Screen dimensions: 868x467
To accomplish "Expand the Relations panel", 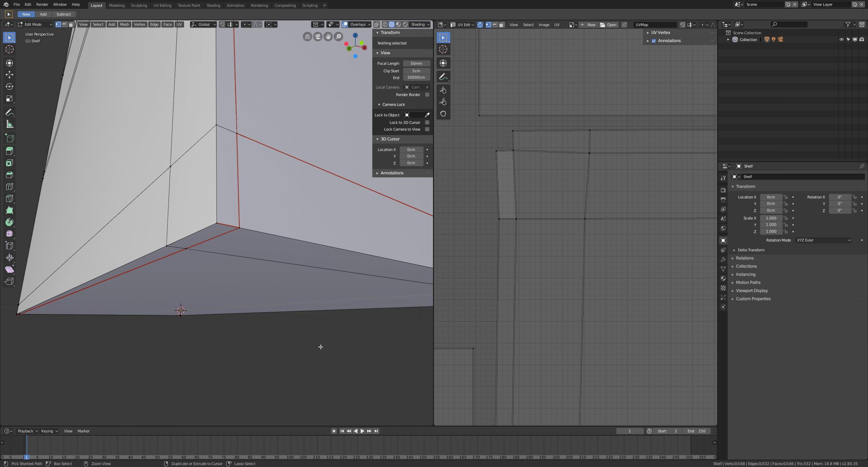I will tap(745, 258).
